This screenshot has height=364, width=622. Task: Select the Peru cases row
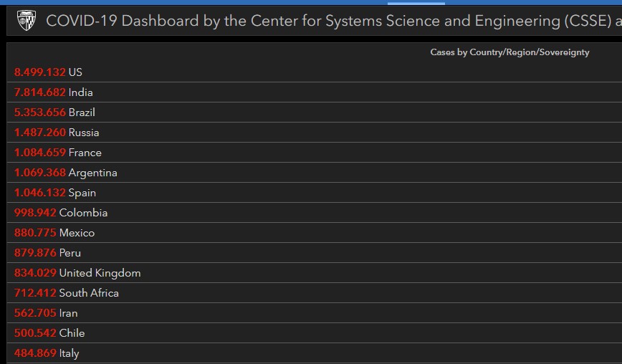click(x=314, y=253)
